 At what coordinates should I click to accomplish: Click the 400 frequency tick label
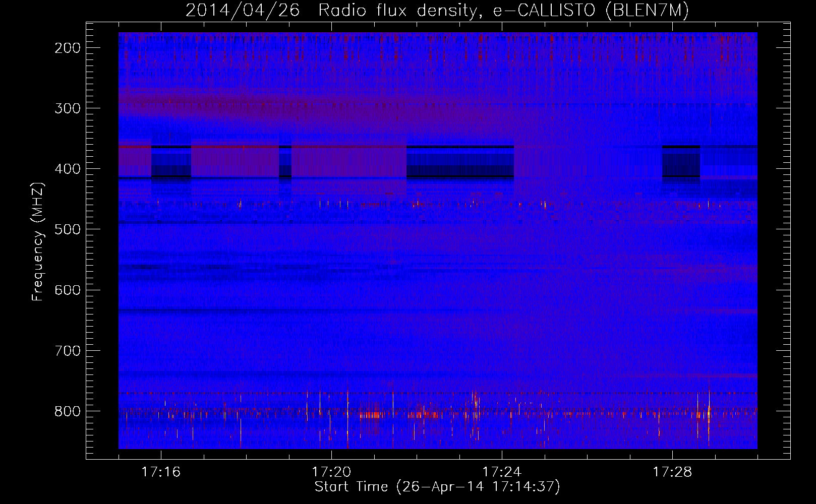pyautogui.click(x=68, y=169)
